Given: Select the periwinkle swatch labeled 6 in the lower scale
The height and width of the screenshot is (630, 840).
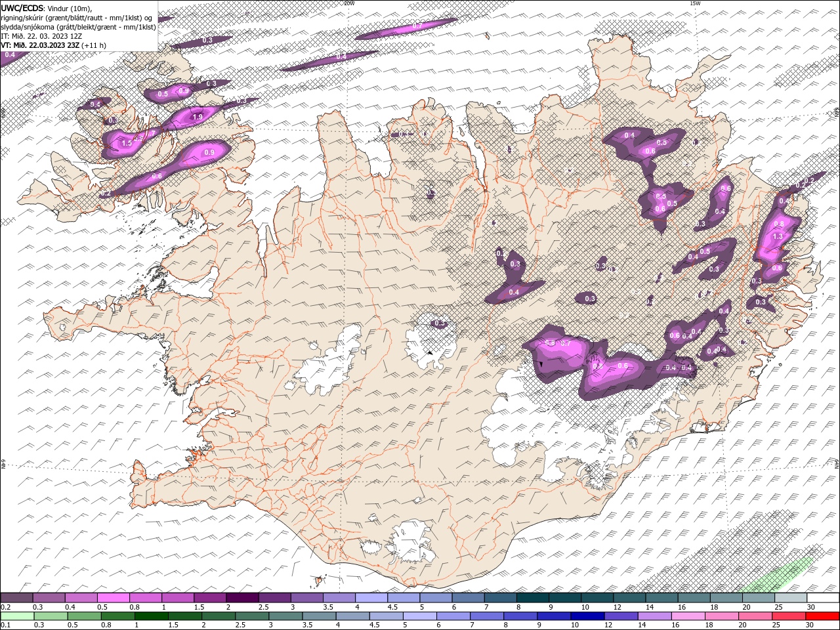Looking at the screenshot, I should coord(453,616).
